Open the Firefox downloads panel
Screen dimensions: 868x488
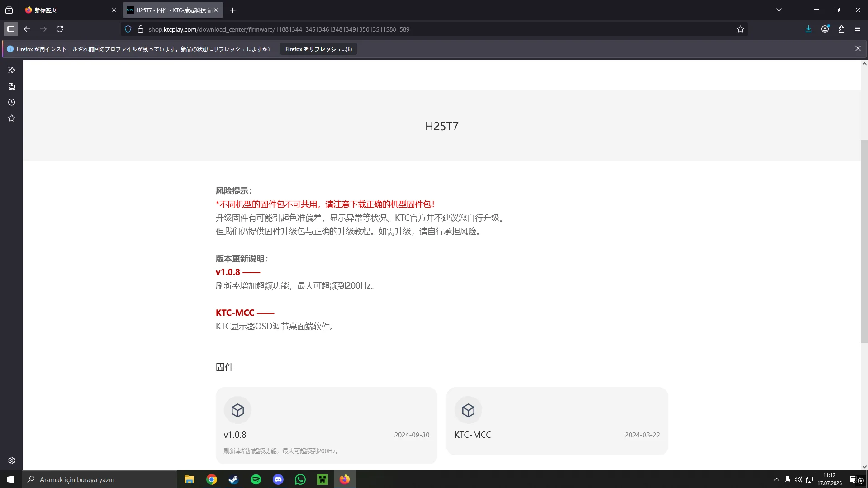point(808,29)
